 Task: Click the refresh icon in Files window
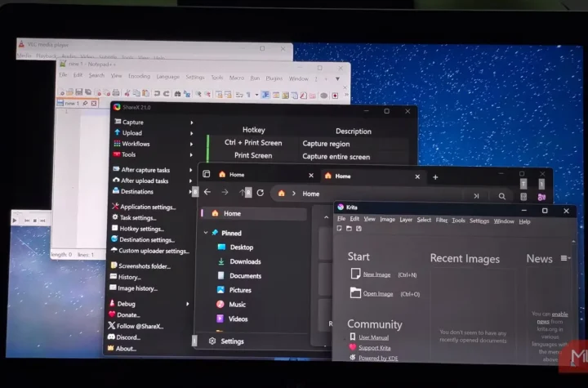[261, 193]
